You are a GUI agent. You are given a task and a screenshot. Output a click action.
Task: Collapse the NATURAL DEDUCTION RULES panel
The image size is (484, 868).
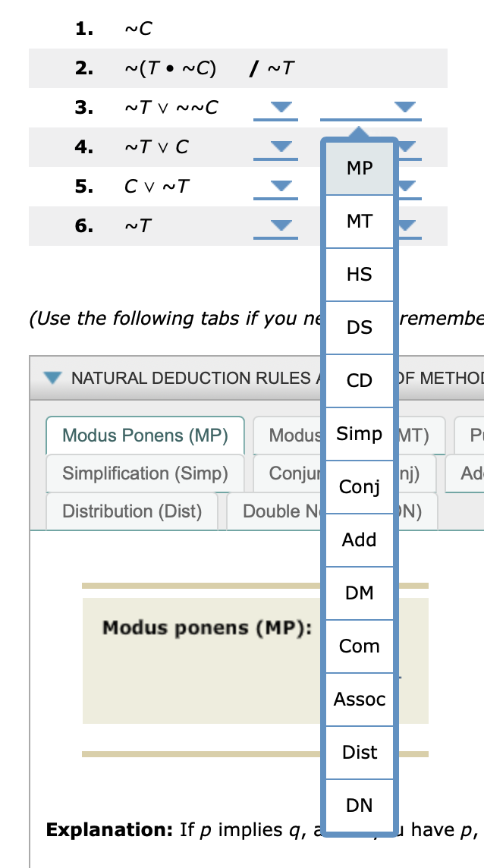click(x=52, y=377)
